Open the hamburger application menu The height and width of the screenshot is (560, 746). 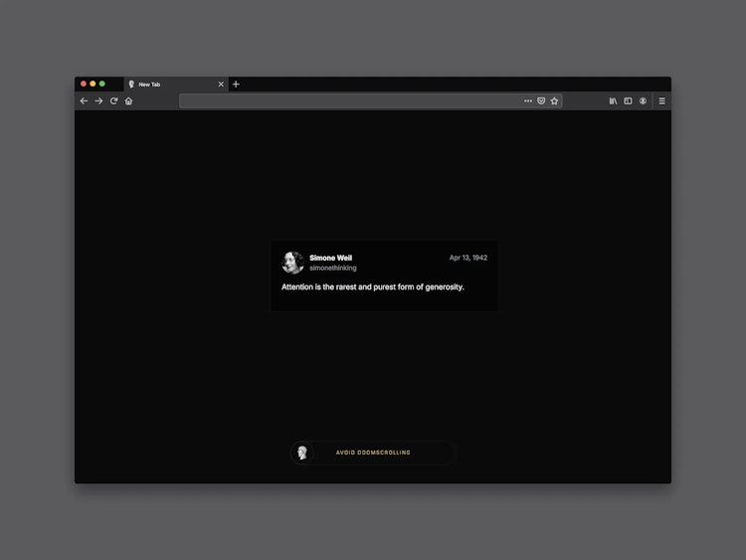(x=661, y=100)
